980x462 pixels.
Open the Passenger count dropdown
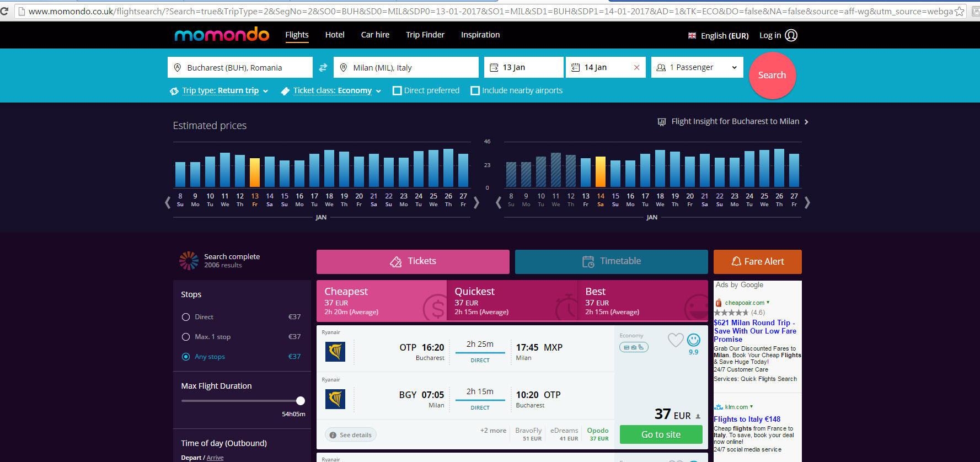tap(697, 67)
